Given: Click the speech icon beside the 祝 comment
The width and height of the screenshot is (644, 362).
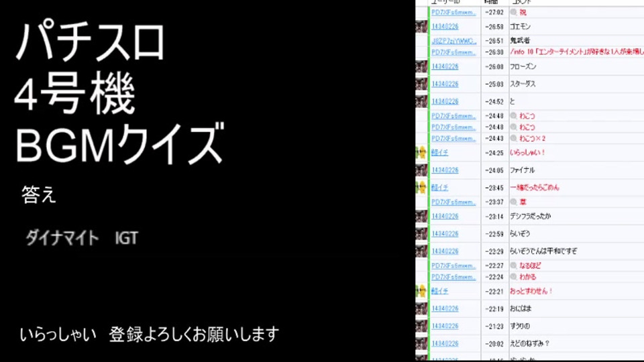Looking at the screenshot, I should pos(513,12).
